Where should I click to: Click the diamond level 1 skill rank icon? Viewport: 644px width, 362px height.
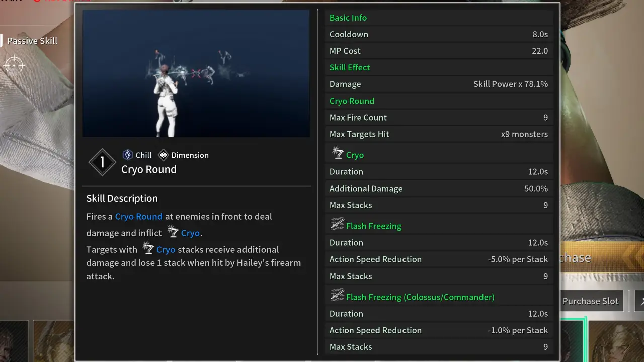(x=102, y=162)
